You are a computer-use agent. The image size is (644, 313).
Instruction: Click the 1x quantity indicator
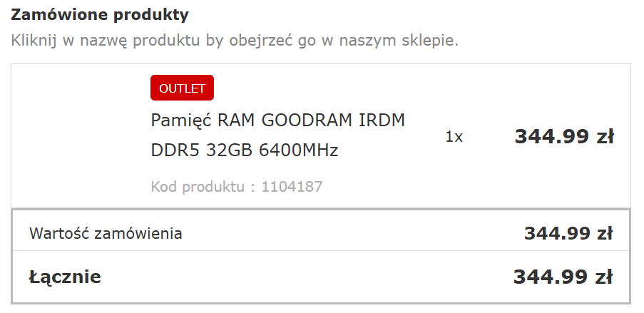click(454, 137)
